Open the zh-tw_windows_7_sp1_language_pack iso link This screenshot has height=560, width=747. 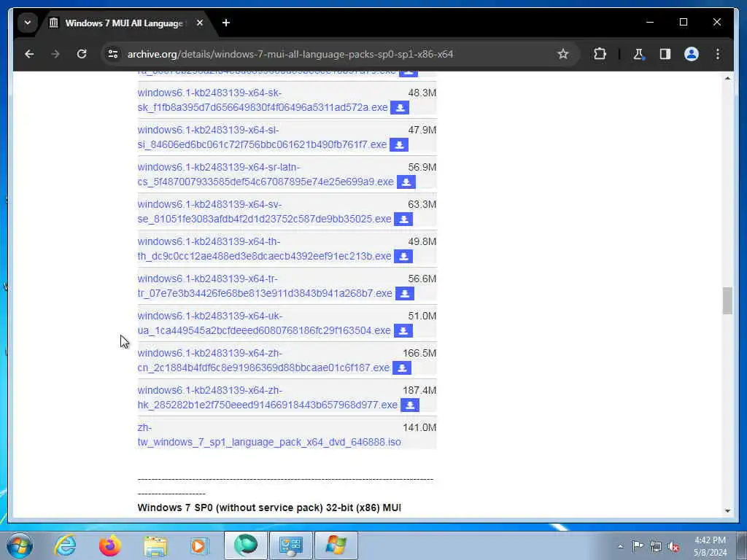[269, 435]
